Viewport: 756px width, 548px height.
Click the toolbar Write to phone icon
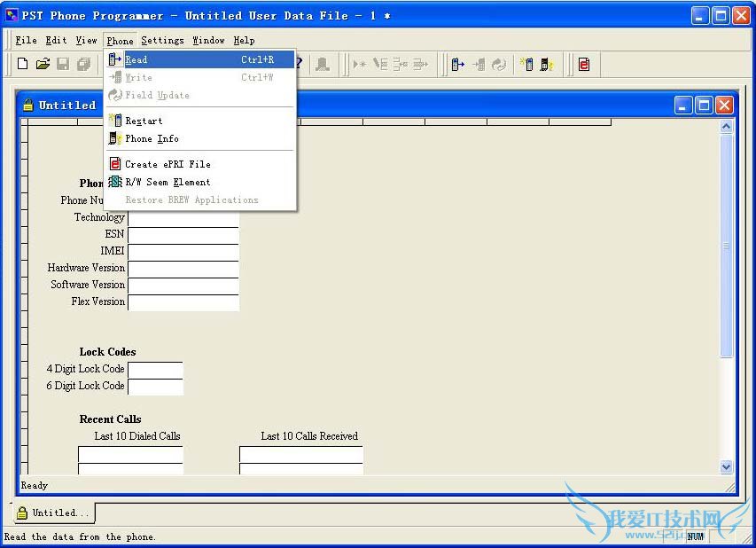click(479, 64)
